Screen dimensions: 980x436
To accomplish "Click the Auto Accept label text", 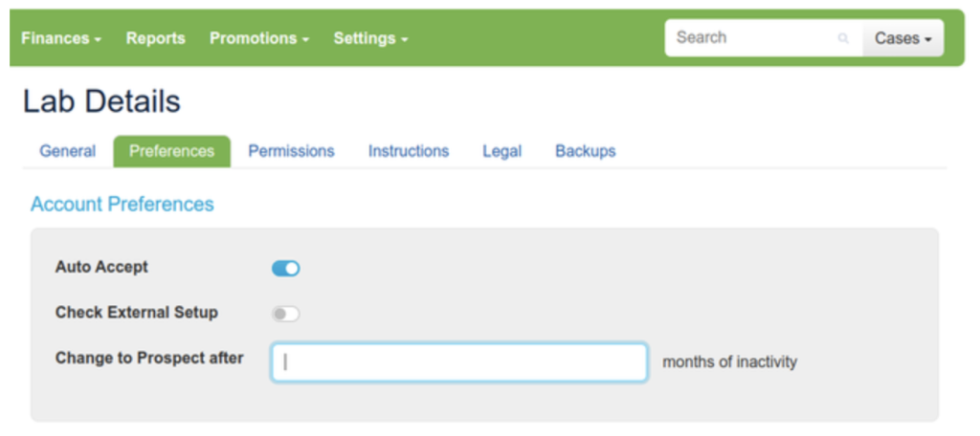I will pyautogui.click(x=101, y=267).
